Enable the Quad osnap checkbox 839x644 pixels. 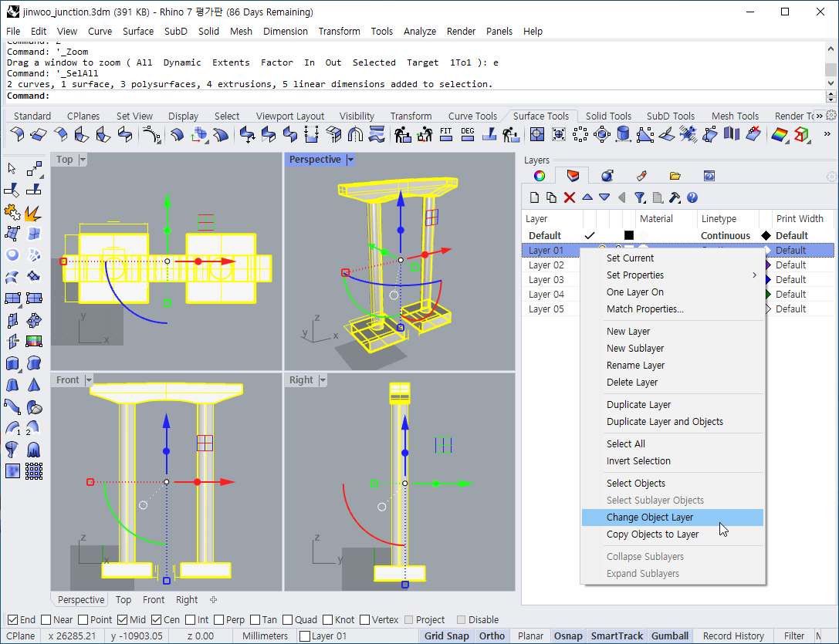click(287, 619)
